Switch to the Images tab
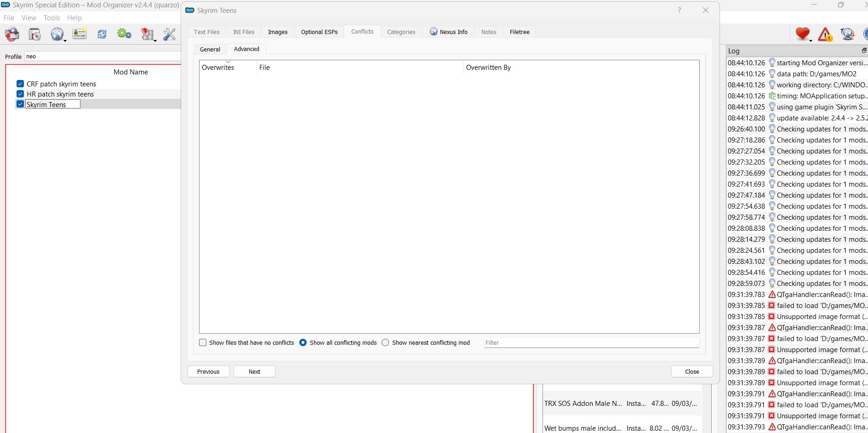 278,32
